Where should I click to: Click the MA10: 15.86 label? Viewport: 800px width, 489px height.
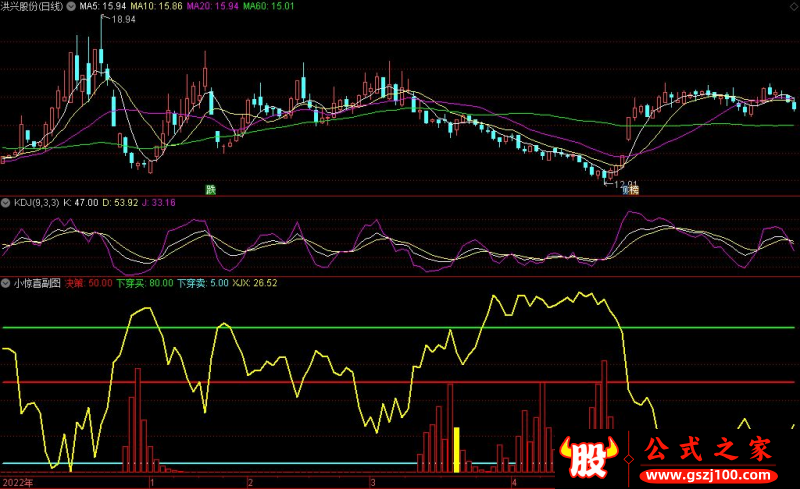click(156, 6)
